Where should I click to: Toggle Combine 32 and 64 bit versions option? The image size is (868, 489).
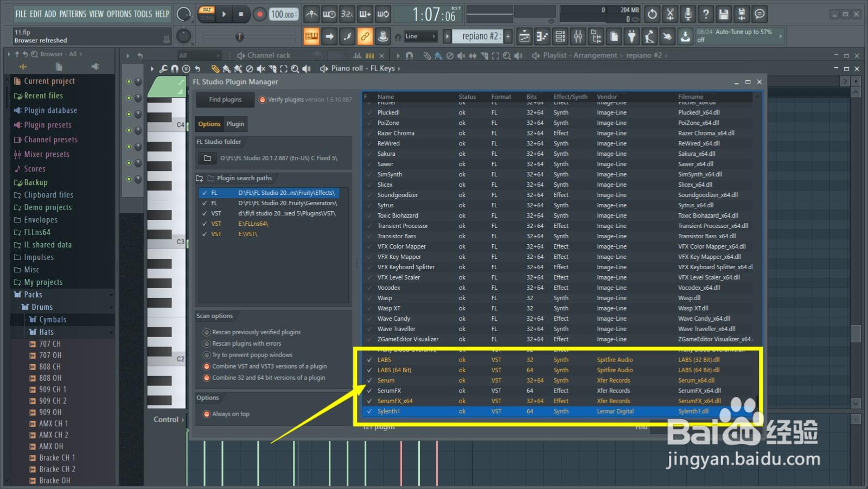click(x=207, y=378)
